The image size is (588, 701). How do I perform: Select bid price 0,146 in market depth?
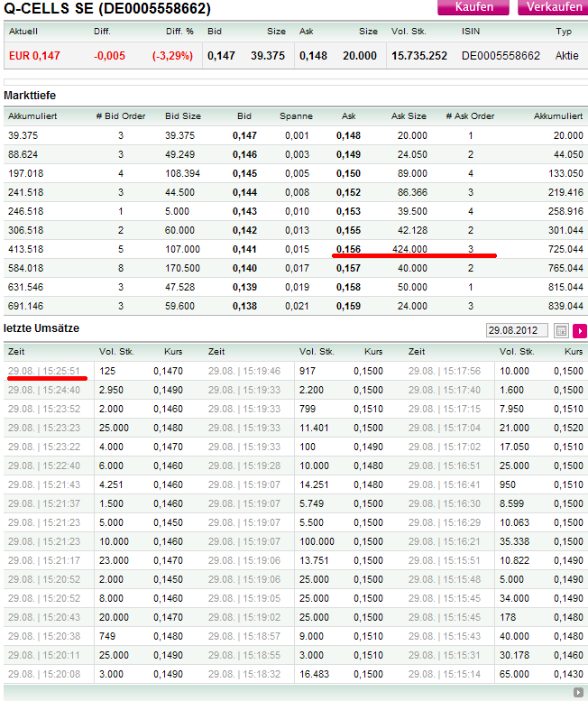tap(245, 154)
